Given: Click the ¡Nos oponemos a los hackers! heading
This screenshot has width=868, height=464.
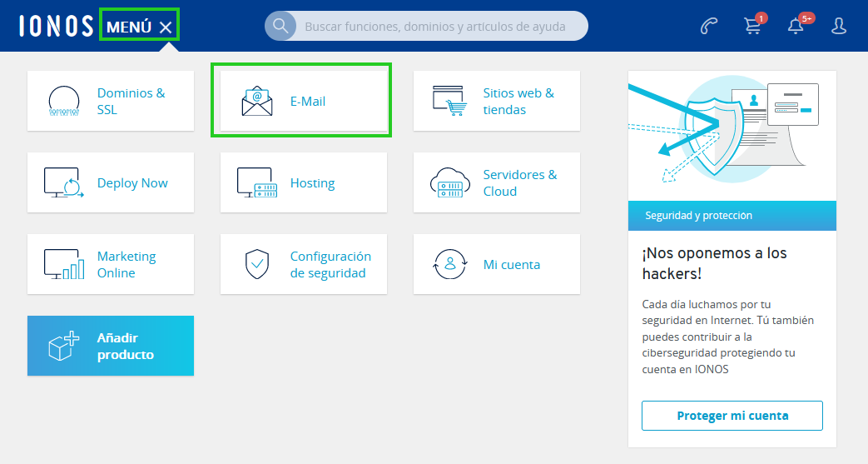Looking at the screenshot, I should point(715,263).
